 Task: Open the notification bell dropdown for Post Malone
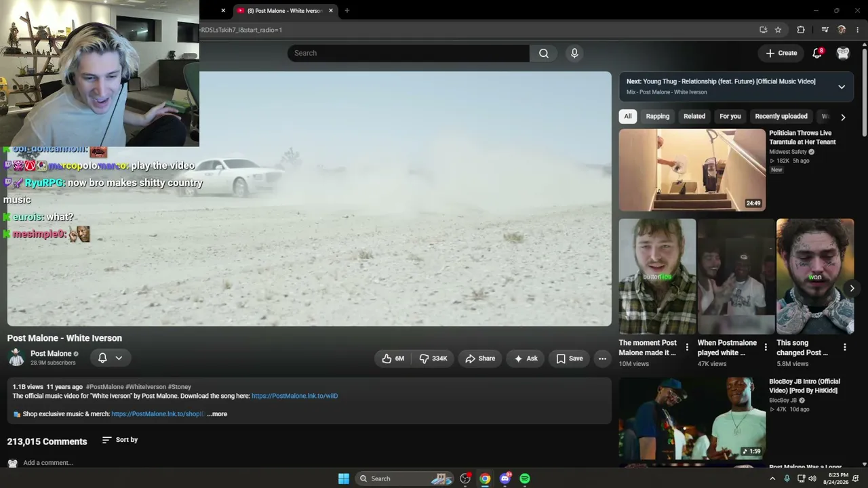pos(110,358)
